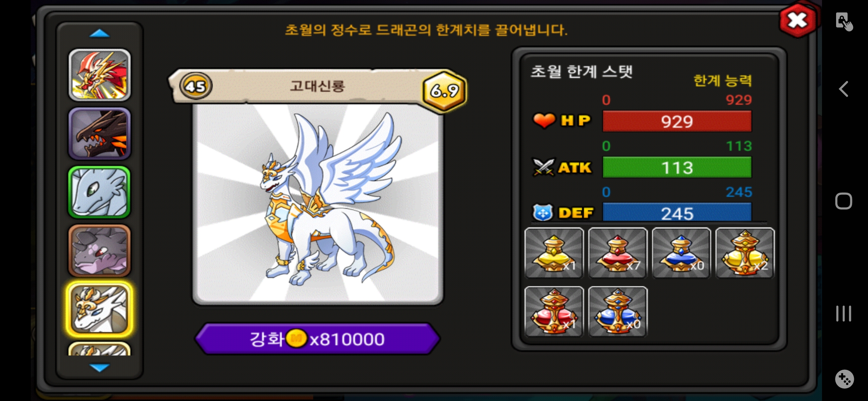Open the gamepad tools icon
The image size is (868, 401).
click(x=844, y=379)
